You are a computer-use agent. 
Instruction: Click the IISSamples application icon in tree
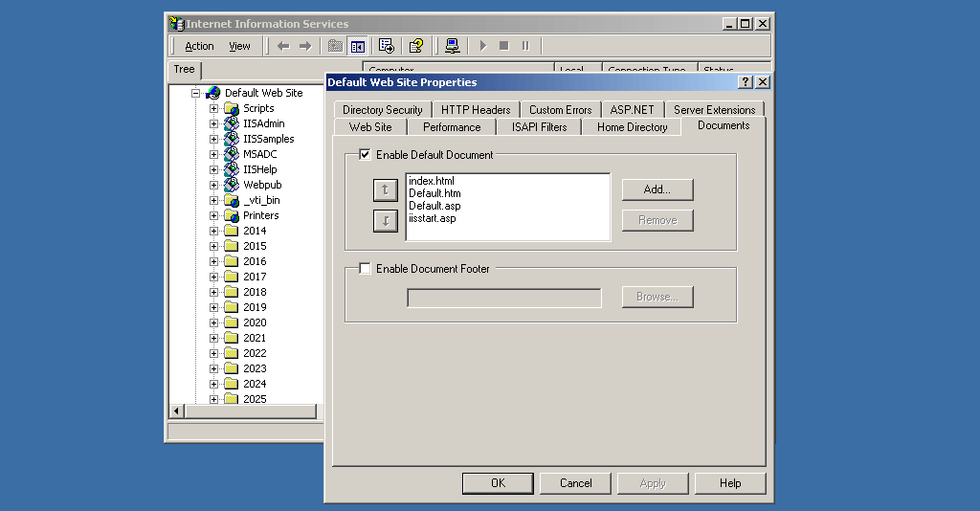(232, 139)
